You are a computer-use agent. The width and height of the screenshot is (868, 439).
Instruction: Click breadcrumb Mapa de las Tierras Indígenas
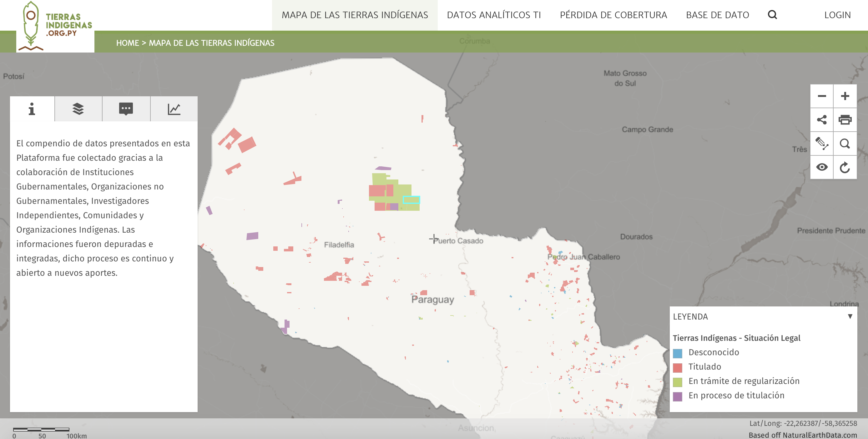tap(212, 43)
